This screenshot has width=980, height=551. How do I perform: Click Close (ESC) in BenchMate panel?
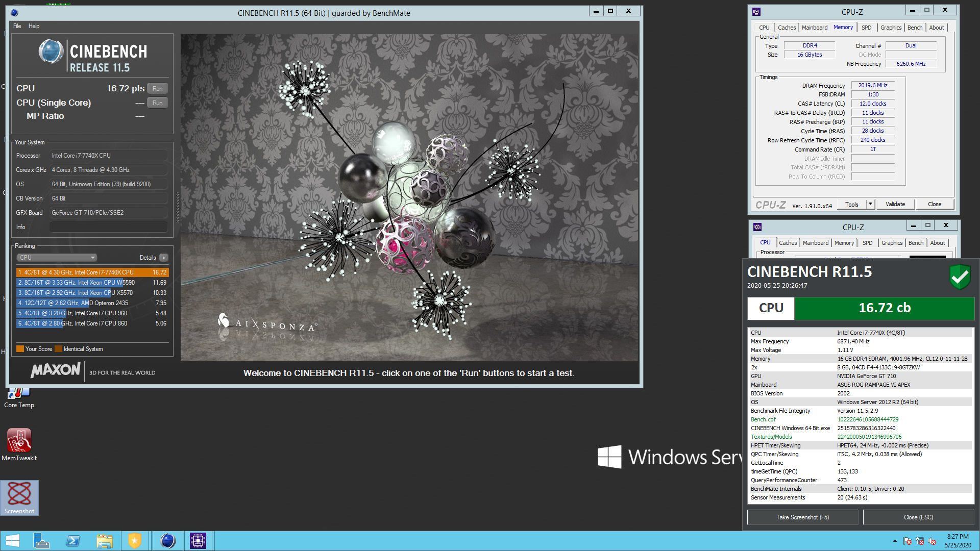[x=919, y=517]
